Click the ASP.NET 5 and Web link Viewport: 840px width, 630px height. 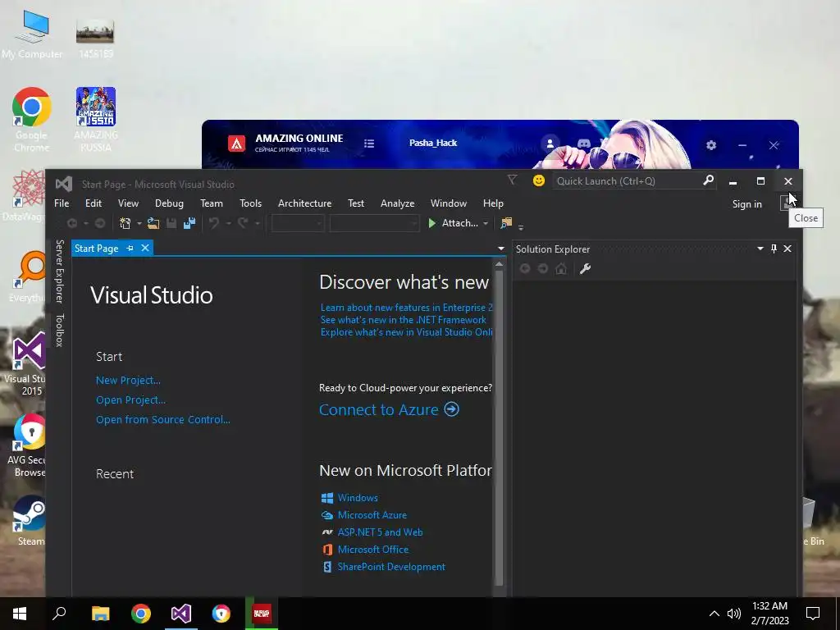[x=380, y=532]
